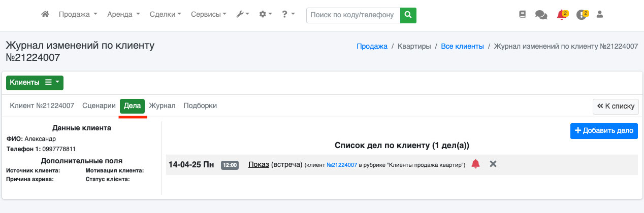
Task: Expand the Продажа dropdown menu
Action: 78,15
